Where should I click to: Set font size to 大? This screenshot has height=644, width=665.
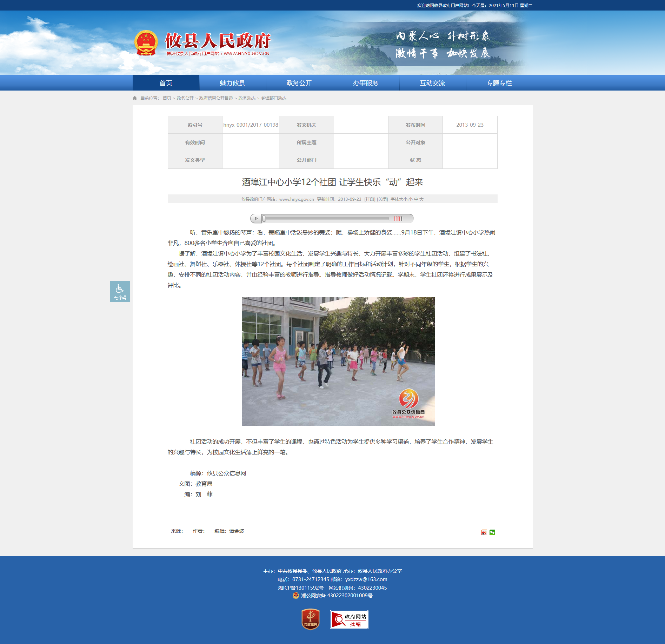(421, 199)
